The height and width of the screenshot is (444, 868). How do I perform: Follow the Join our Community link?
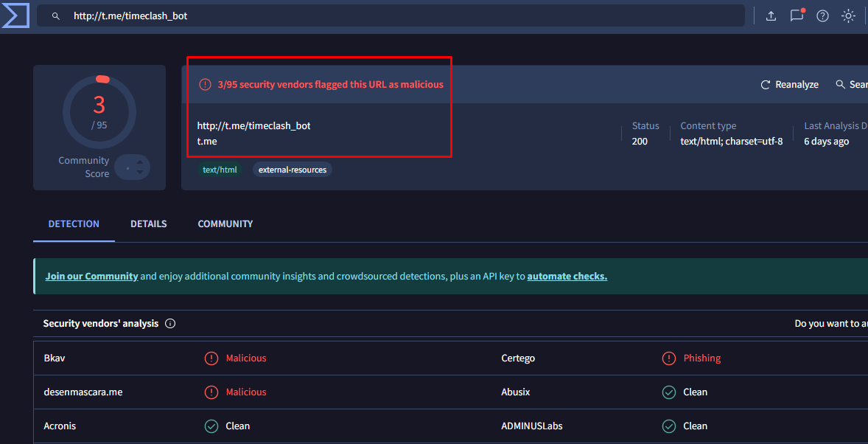pos(91,277)
